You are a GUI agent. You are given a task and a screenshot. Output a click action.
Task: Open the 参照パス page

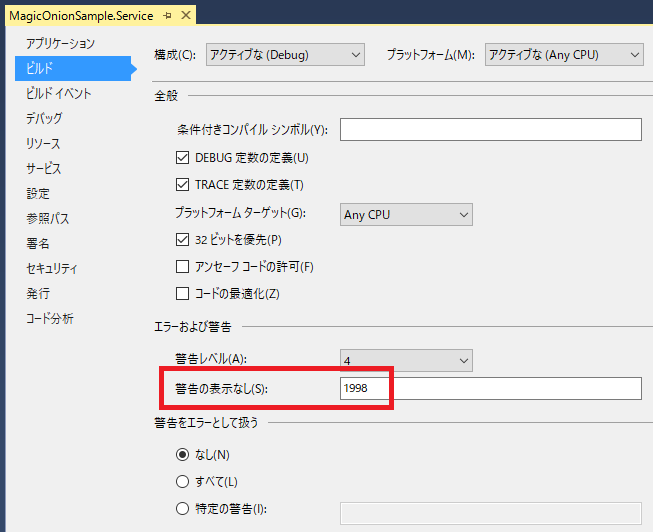click(x=47, y=218)
